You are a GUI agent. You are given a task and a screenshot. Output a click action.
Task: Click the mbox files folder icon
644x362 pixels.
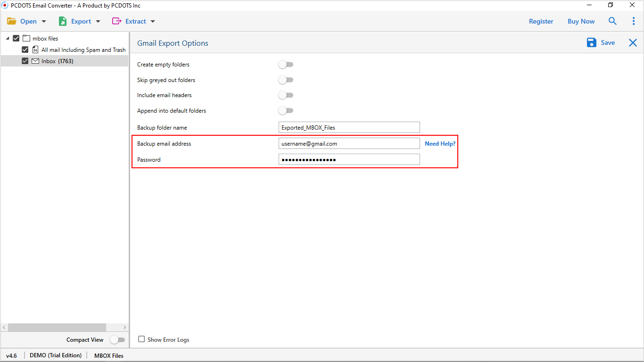pos(26,38)
